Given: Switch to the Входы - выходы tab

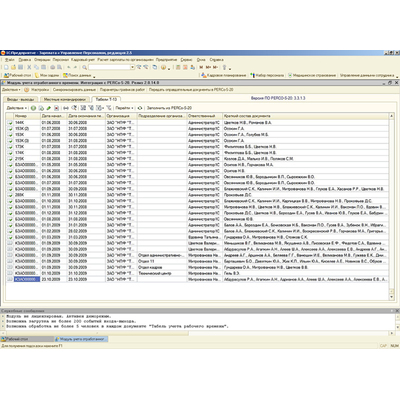Looking at the screenshot, I should pos(21,99).
